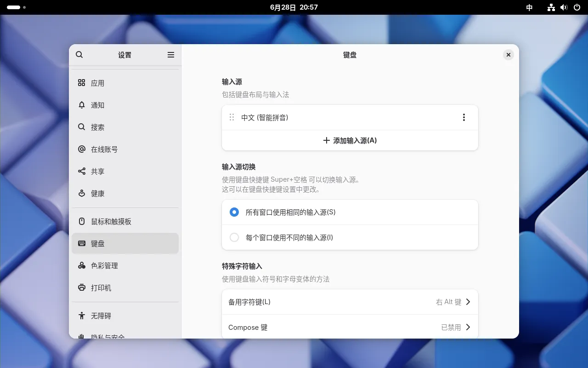Click the keyboard icon beside 键盘
Screen dimensions: 588x368
coord(82,243)
